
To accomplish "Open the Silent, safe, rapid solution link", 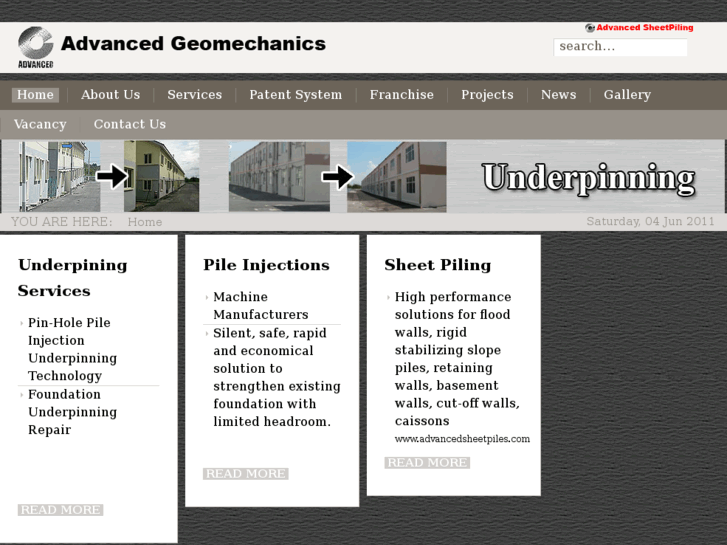I will click(277, 377).
